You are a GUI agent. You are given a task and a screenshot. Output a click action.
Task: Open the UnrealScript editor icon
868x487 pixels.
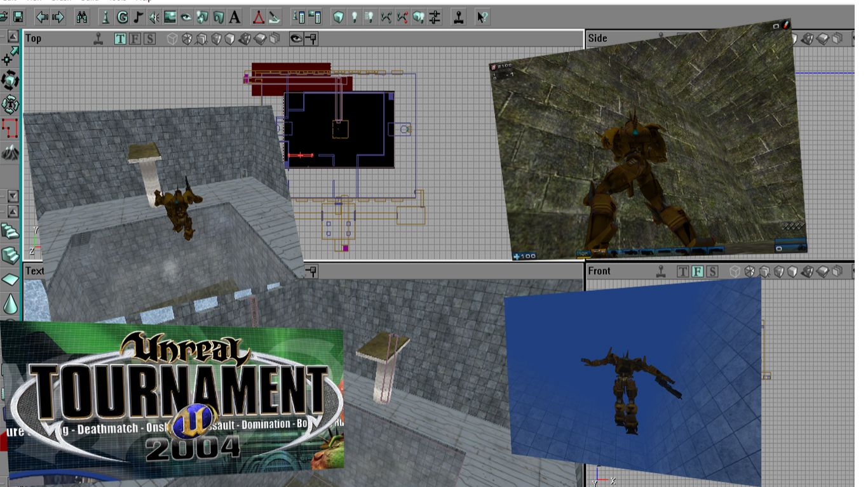(275, 17)
